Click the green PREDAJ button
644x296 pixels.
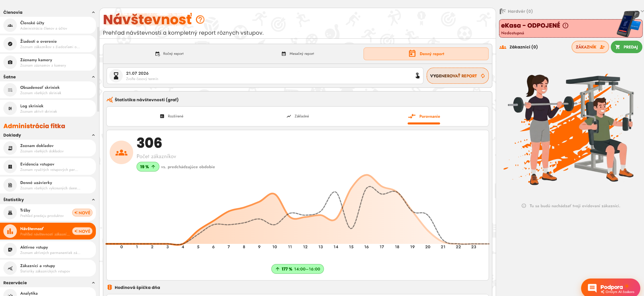[626, 47]
